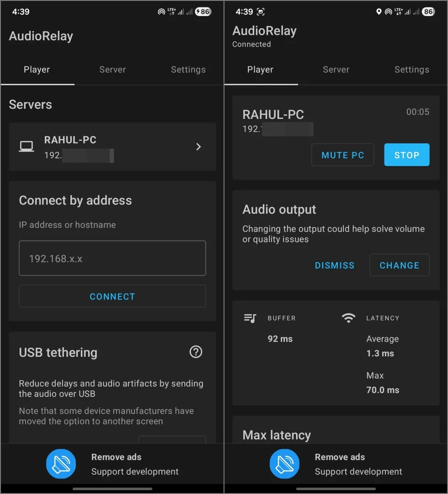Change the audio output

click(399, 265)
